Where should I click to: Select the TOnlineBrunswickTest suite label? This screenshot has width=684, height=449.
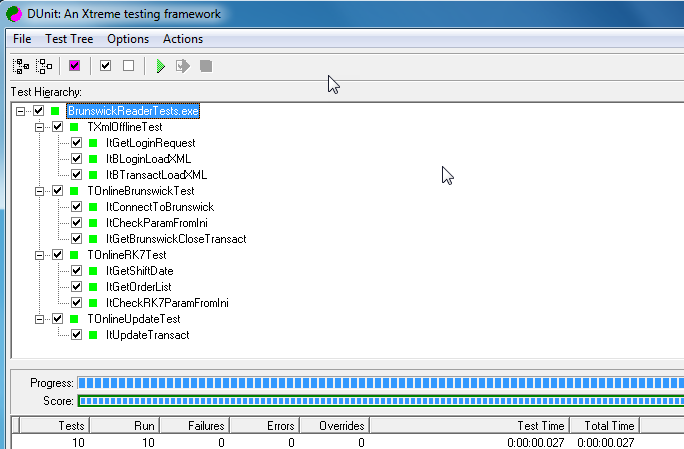(x=140, y=191)
